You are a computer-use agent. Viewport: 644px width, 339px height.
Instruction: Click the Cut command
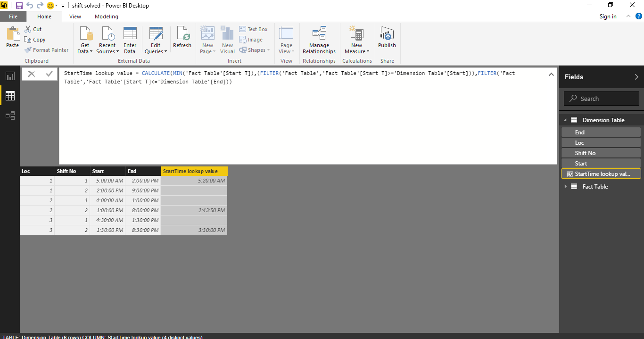(33, 29)
